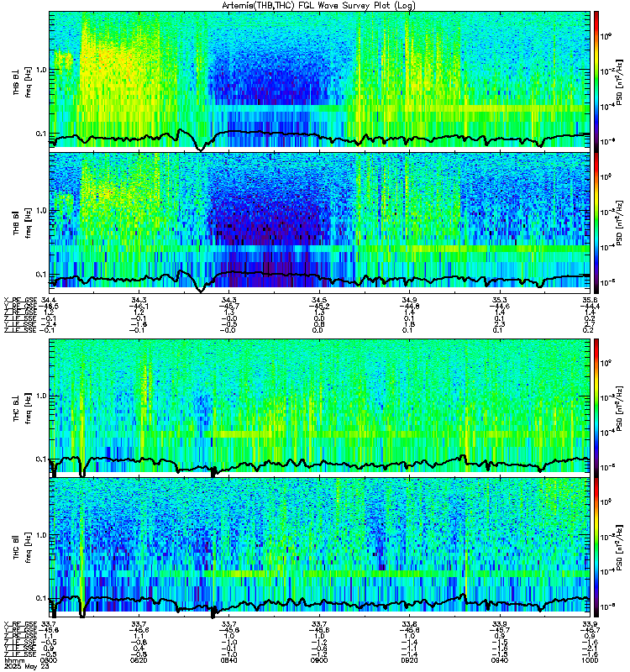Click the date text "2025 May 23"
This screenshot has height=672, width=630.
(25, 666)
